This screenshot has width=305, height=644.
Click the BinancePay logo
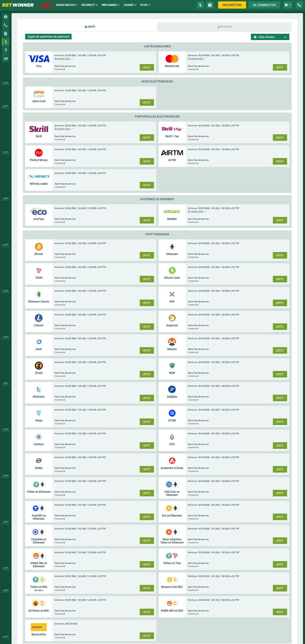click(39, 627)
